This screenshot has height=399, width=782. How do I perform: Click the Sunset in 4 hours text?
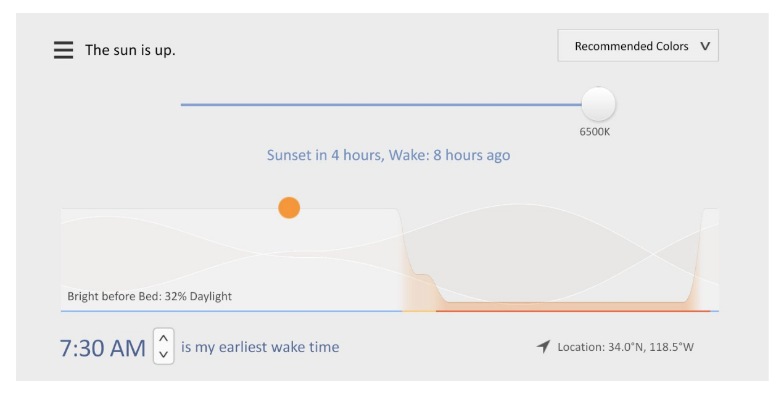325,155
